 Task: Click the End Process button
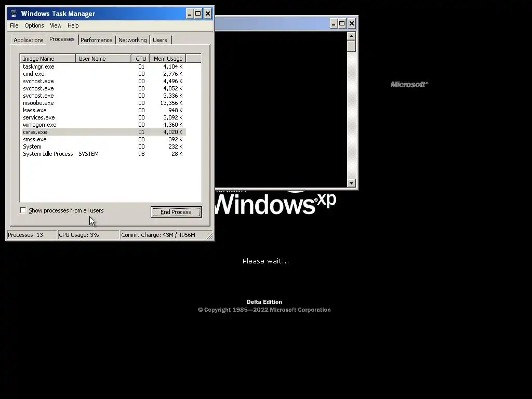176,212
